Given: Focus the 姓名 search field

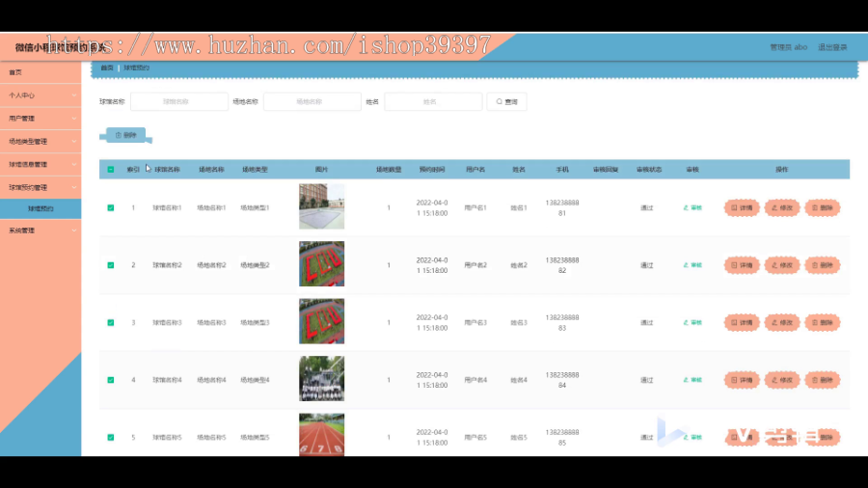Looking at the screenshot, I should point(433,102).
